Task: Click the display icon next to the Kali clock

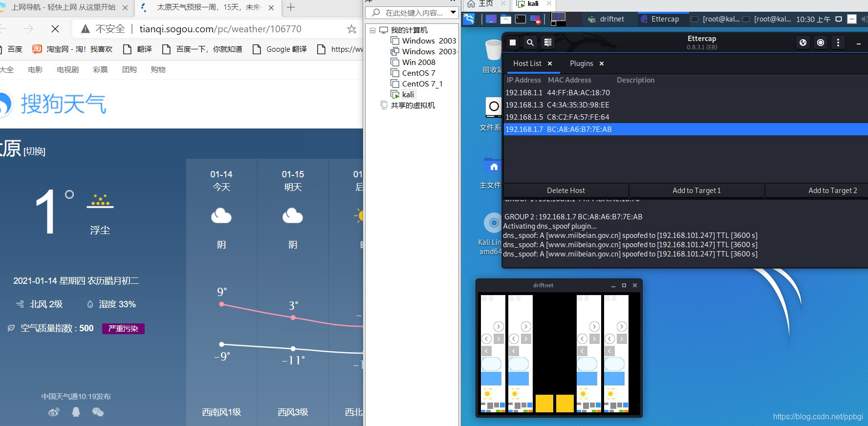Action: pos(839,19)
